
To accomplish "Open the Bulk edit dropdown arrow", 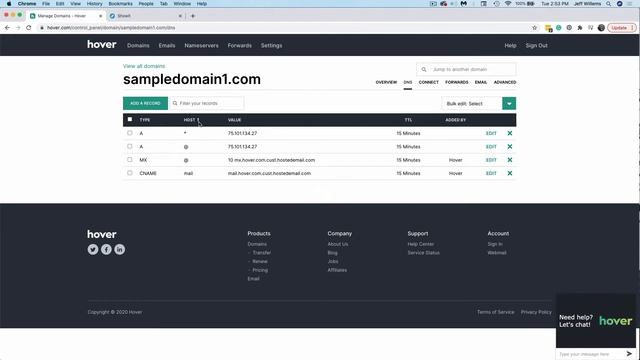I will [x=509, y=104].
